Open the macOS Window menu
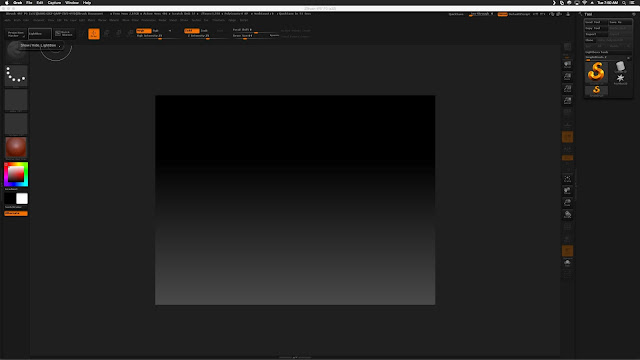 coord(72,2)
